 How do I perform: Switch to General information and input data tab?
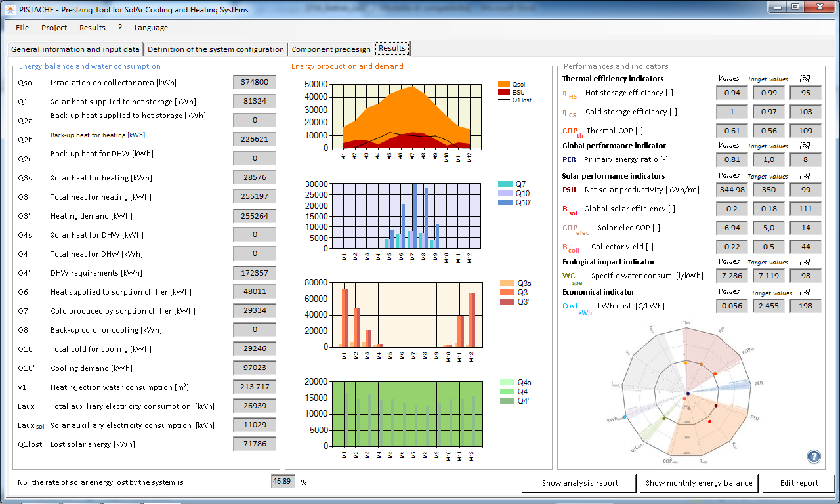(x=75, y=49)
